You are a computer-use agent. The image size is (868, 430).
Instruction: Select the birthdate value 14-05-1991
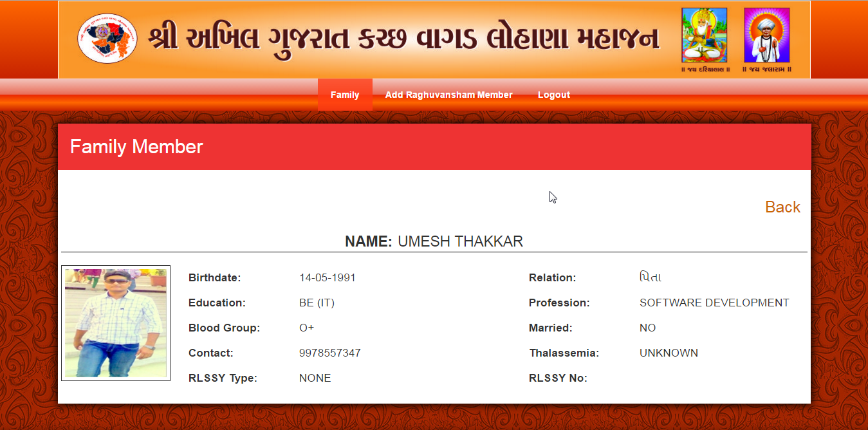point(328,278)
